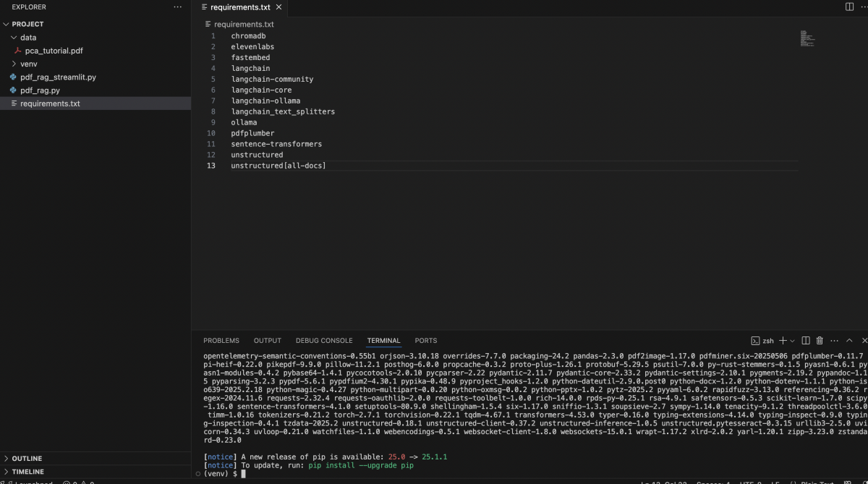Create a new terminal with plus icon
Viewport: 868px width, 484px height.
pyautogui.click(x=783, y=341)
